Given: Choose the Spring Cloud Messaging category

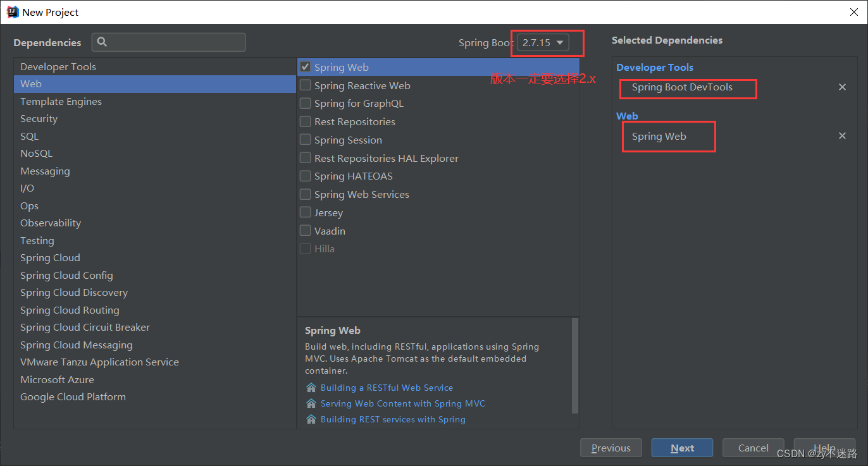Looking at the screenshot, I should coord(155,345).
